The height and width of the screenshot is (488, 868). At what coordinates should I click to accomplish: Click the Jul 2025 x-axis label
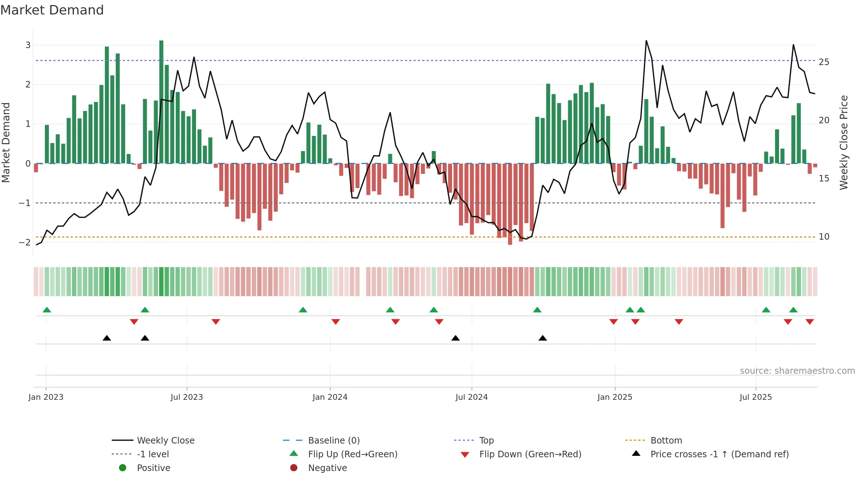point(756,397)
